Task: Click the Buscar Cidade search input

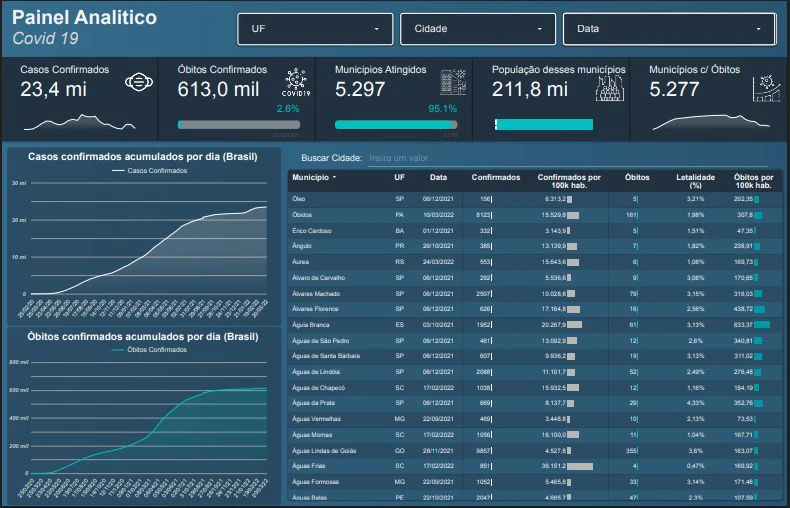Action: 568,158
